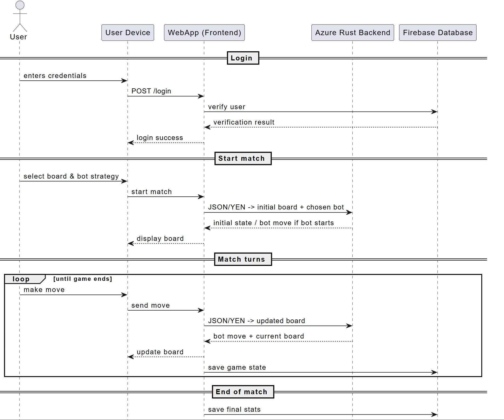This screenshot has width=504, height=420.
Task: Click the bot move + current board message
Action: pyautogui.click(x=258, y=336)
